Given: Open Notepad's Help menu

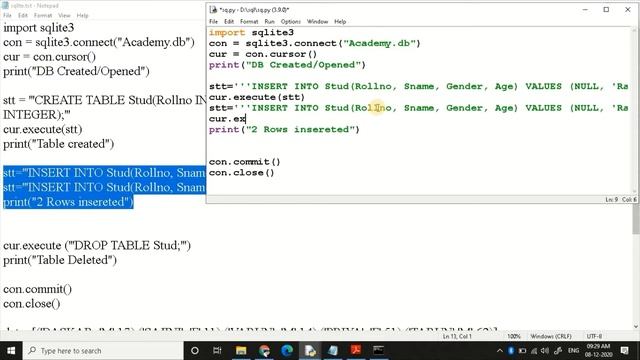Looking at the screenshot, I should [x=82, y=16].
